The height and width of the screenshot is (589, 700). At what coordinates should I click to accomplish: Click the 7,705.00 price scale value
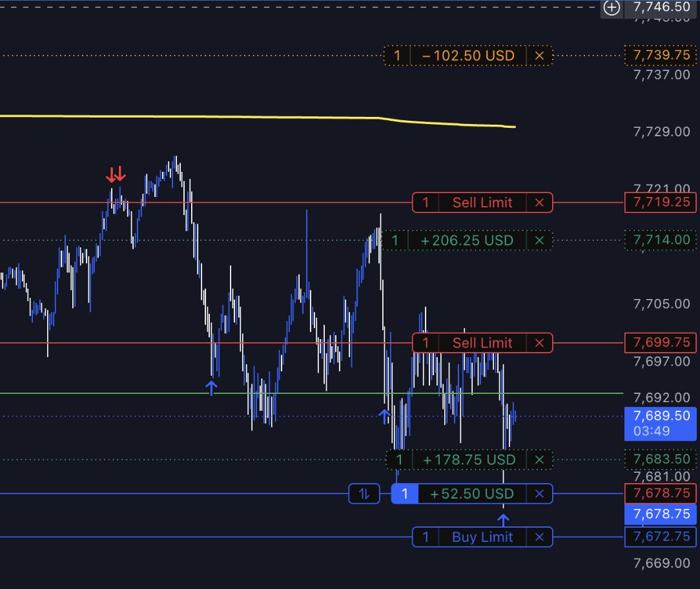point(662,304)
